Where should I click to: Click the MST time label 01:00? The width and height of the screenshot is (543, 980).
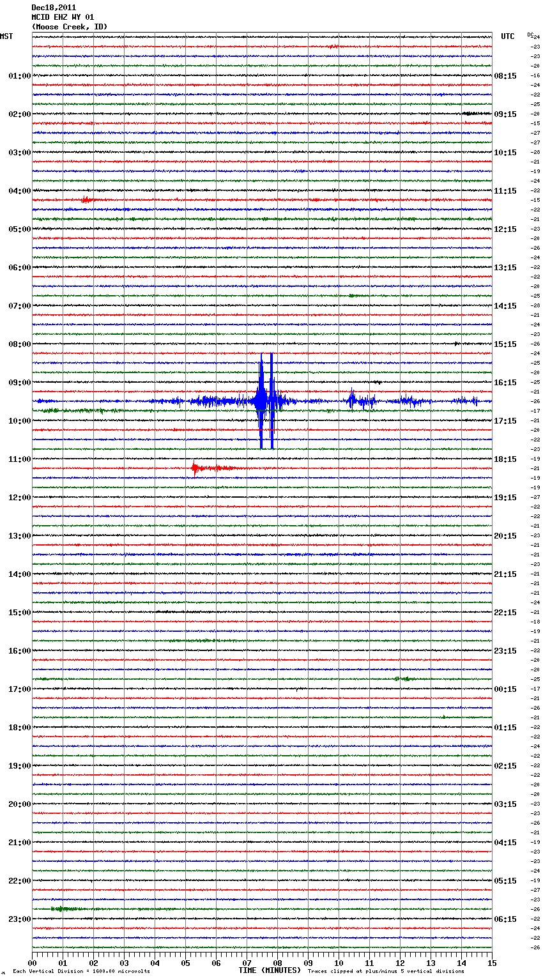point(20,76)
